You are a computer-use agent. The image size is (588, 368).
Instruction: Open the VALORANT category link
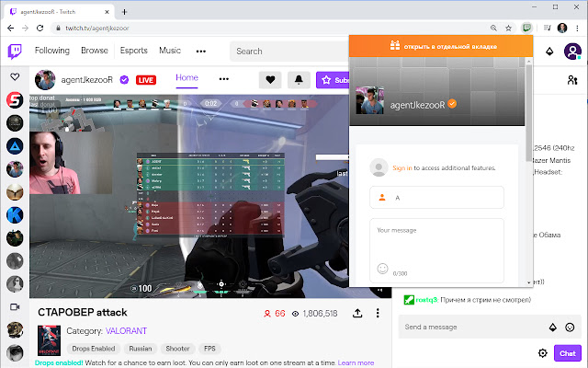(x=126, y=331)
